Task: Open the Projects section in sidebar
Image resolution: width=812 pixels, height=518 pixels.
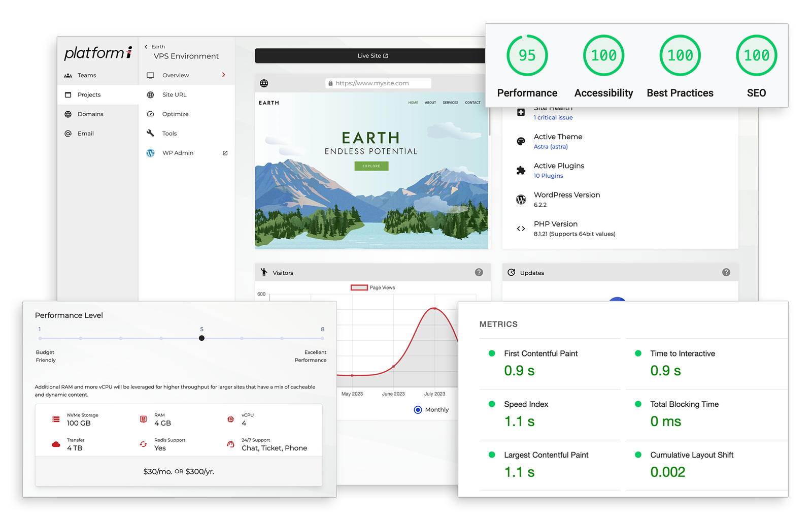Action: pyautogui.click(x=89, y=95)
